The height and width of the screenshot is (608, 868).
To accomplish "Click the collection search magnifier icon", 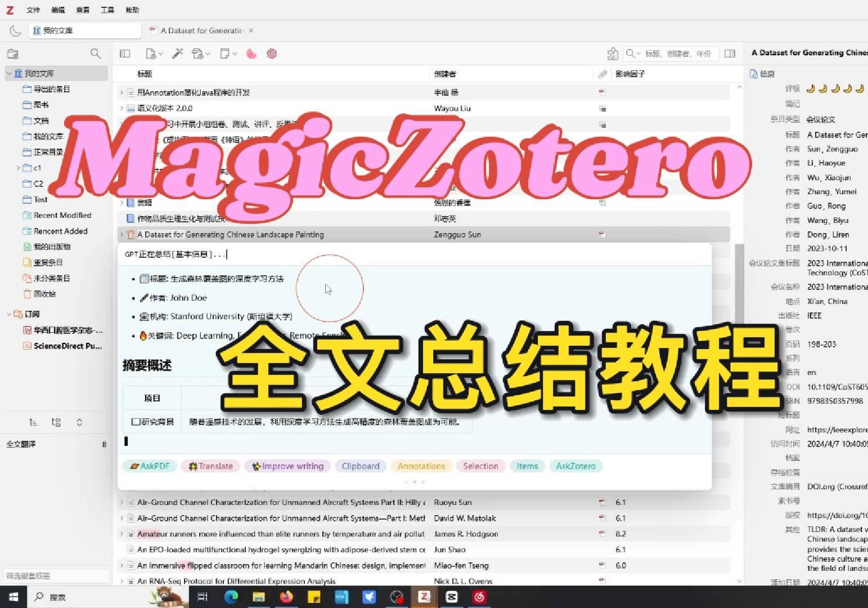I will coord(96,53).
